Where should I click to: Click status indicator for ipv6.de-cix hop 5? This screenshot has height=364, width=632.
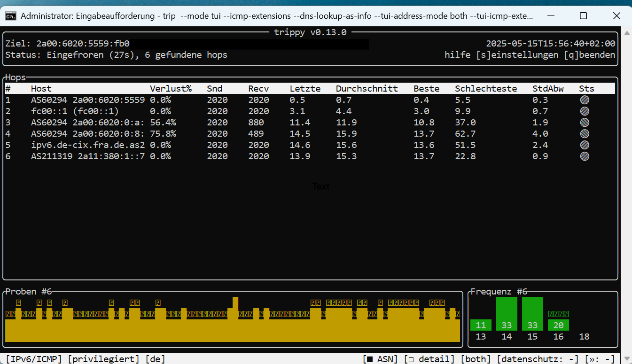pos(585,145)
